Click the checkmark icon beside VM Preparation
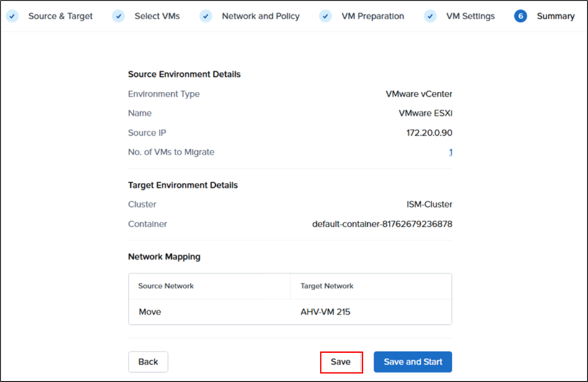The image size is (588, 382). (x=326, y=16)
